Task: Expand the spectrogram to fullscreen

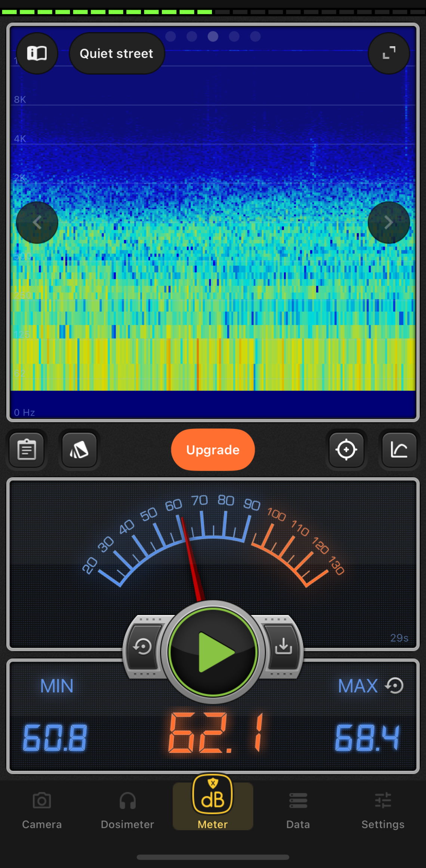Action: pyautogui.click(x=389, y=53)
